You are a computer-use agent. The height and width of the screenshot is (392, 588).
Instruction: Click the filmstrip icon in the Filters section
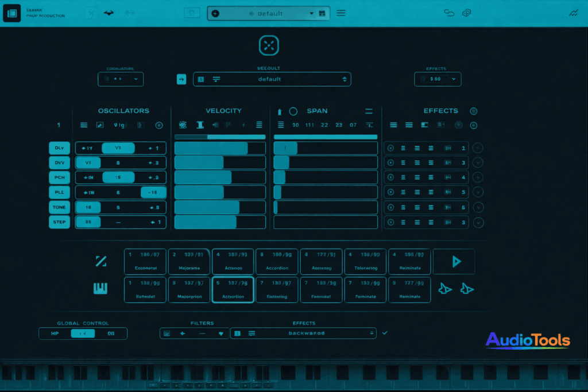click(x=168, y=333)
